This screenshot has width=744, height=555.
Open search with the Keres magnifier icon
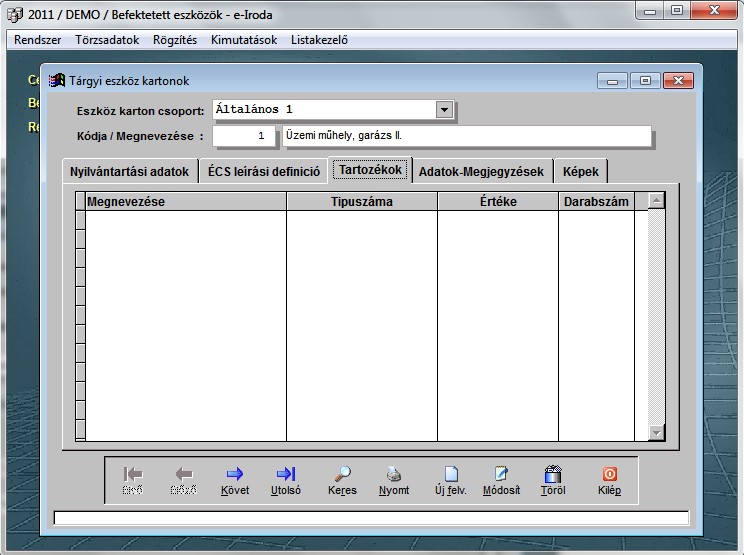coord(342,475)
